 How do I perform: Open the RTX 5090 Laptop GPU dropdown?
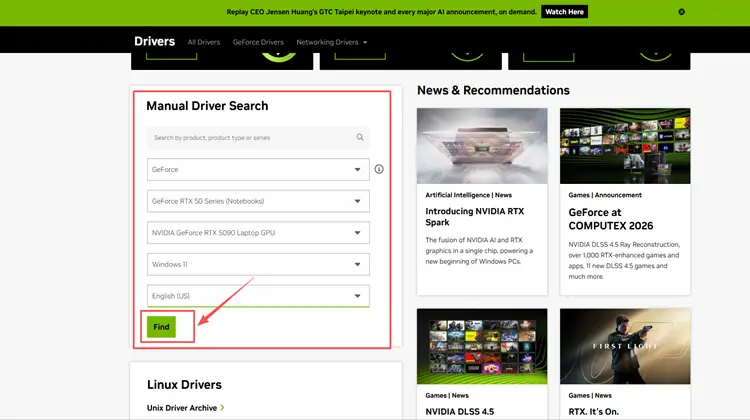[x=258, y=232]
